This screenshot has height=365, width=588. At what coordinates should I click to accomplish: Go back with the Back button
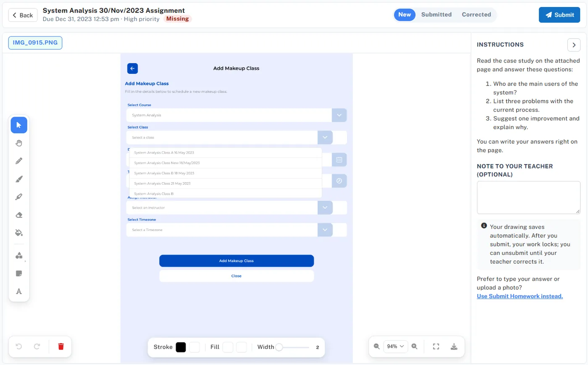tap(23, 15)
